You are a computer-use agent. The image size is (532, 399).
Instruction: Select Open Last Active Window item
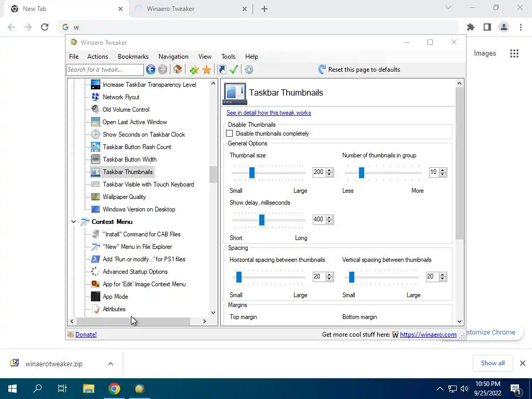(x=135, y=122)
